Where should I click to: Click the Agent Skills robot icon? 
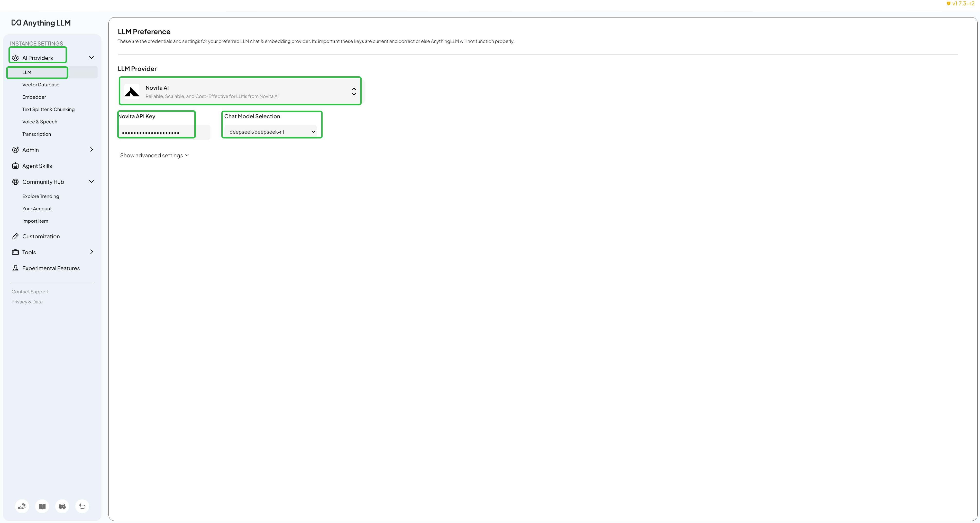coord(16,166)
